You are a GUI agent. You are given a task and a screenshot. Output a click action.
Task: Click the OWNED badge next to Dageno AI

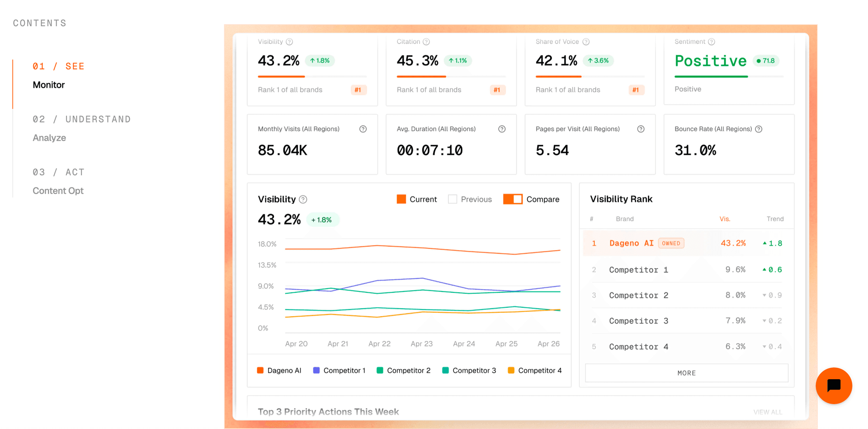click(x=671, y=243)
